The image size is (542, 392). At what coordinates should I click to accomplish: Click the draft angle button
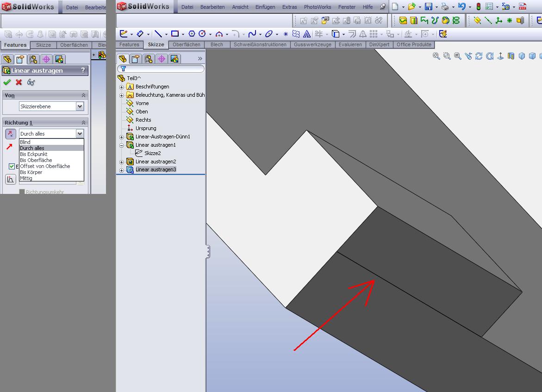[x=10, y=179]
